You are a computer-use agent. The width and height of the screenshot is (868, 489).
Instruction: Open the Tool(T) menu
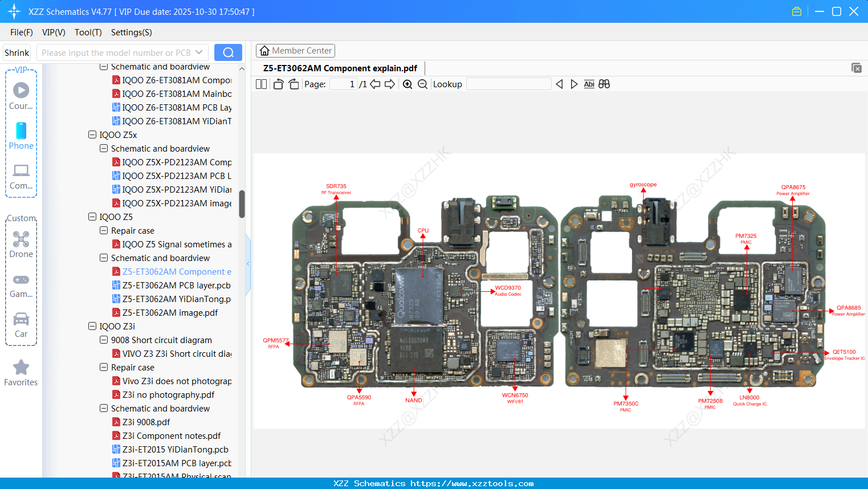point(88,32)
